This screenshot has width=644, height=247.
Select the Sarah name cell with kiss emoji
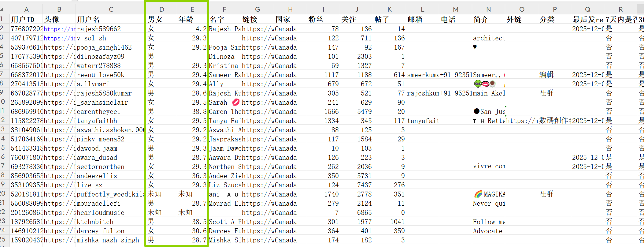point(224,103)
